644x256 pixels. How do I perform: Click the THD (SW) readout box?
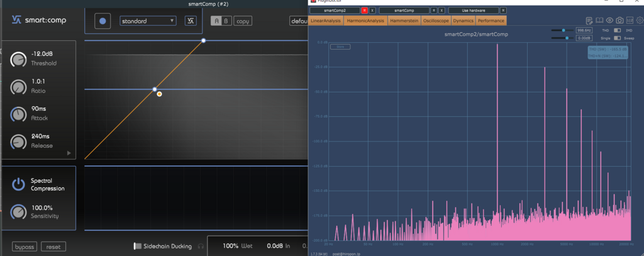pyautogui.click(x=608, y=52)
